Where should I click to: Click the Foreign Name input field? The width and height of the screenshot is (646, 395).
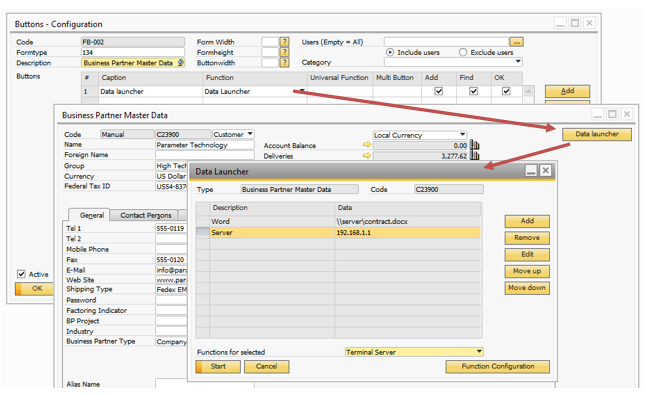click(x=205, y=155)
